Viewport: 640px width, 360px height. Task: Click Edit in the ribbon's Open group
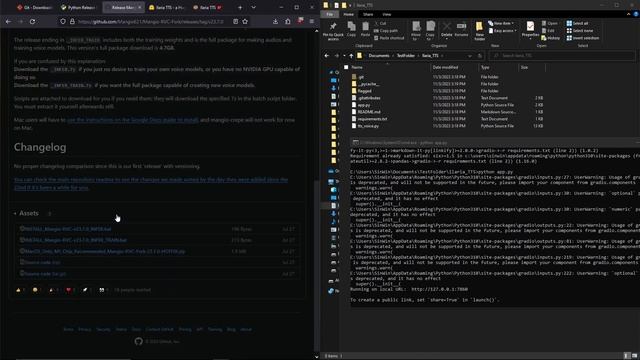(548, 31)
